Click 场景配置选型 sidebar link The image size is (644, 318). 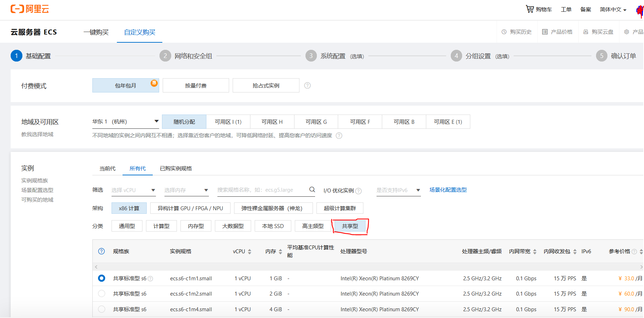pos(37,190)
